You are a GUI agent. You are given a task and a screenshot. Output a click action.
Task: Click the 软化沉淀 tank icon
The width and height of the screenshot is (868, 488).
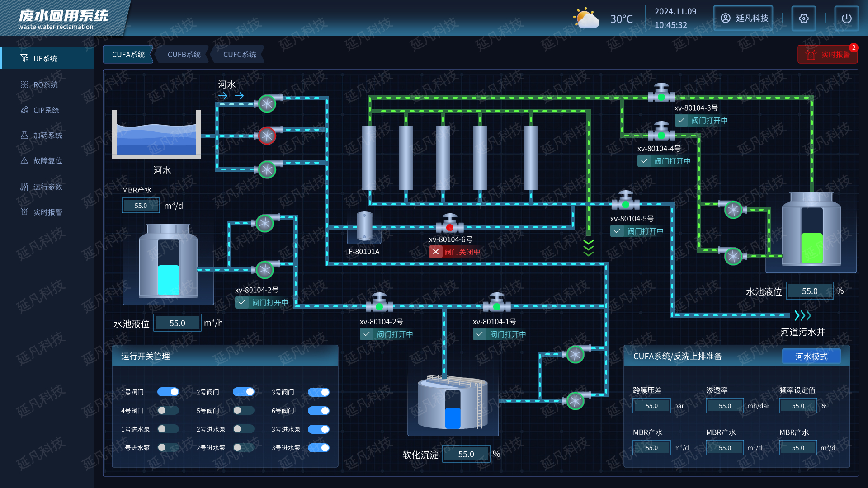coord(453,403)
